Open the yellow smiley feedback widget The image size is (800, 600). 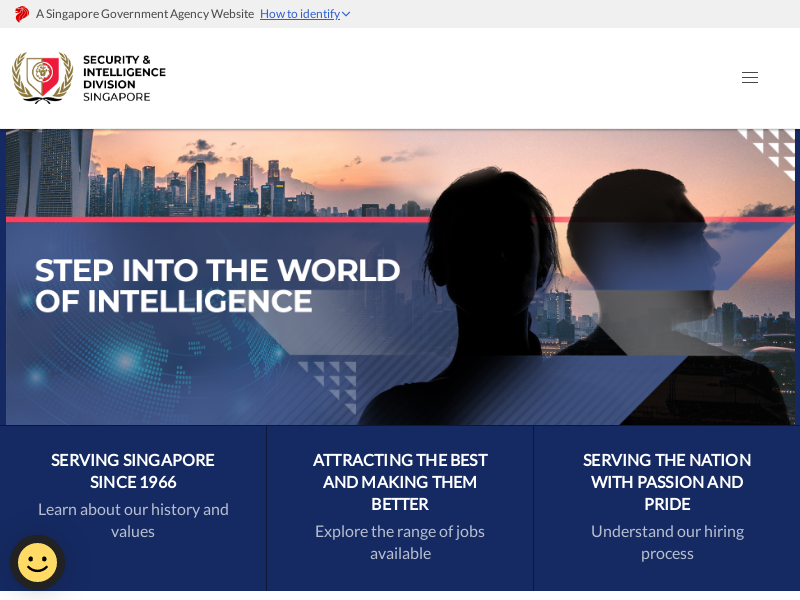[x=37, y=562]
